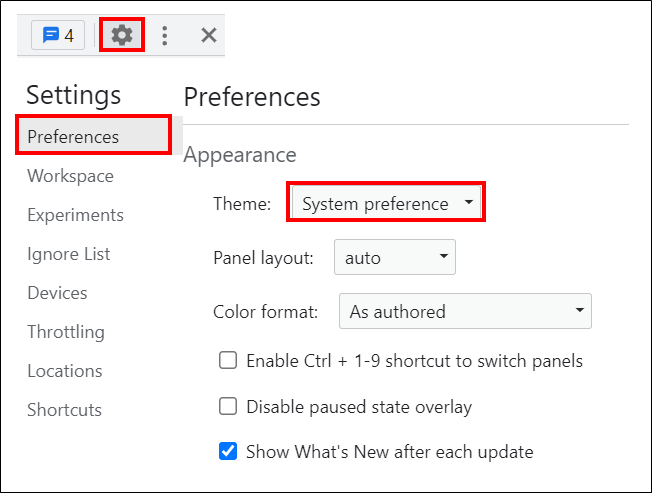
Task: Open the three-dot customize menu
Action: (165, 35)
